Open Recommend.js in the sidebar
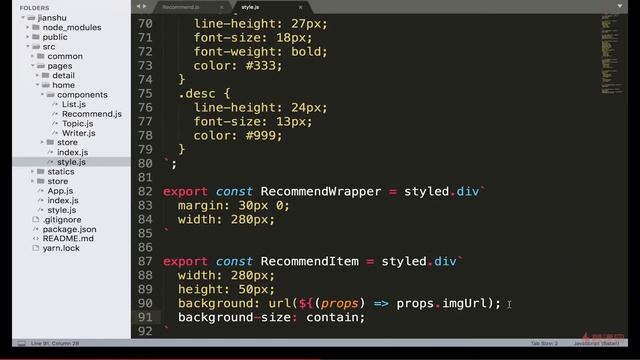 (92, 114)
